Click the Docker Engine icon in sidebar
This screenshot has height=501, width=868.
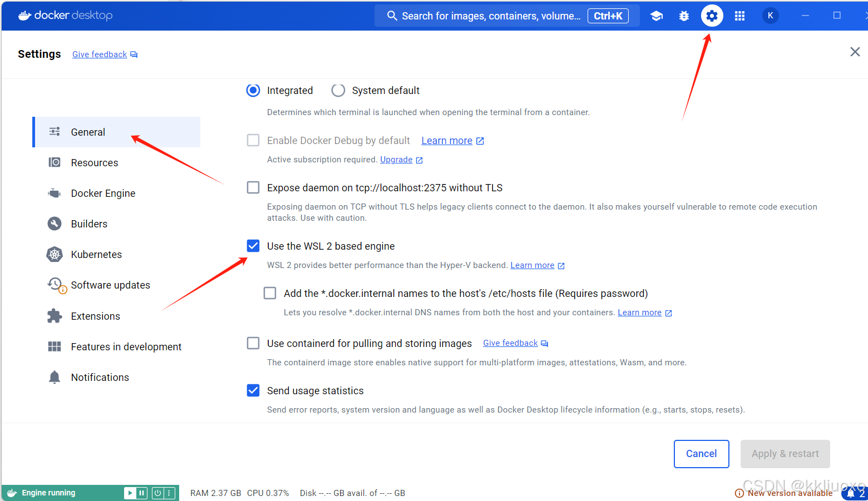pyautogui.click(x=55, y=193)
